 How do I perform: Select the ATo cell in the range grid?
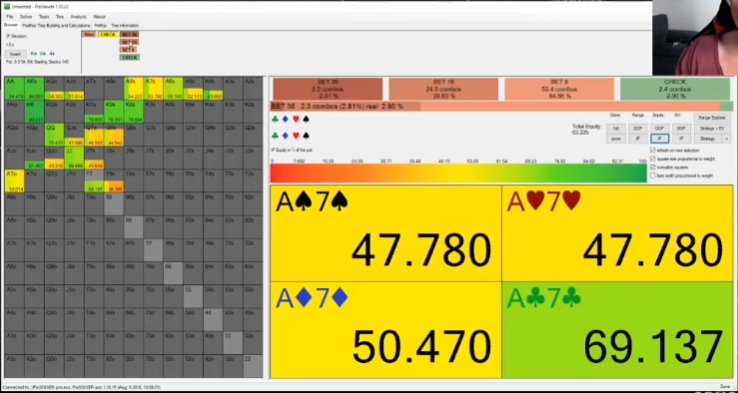15,181
